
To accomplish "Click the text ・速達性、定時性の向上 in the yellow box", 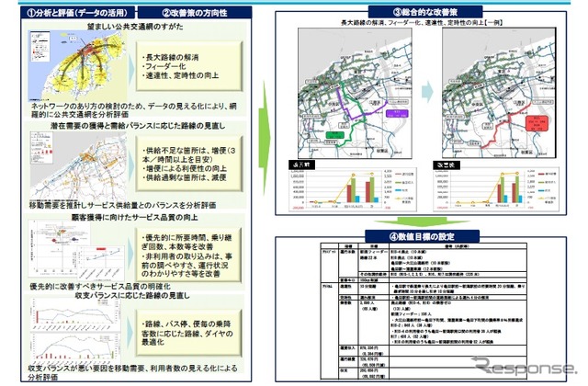I will 180,75.
